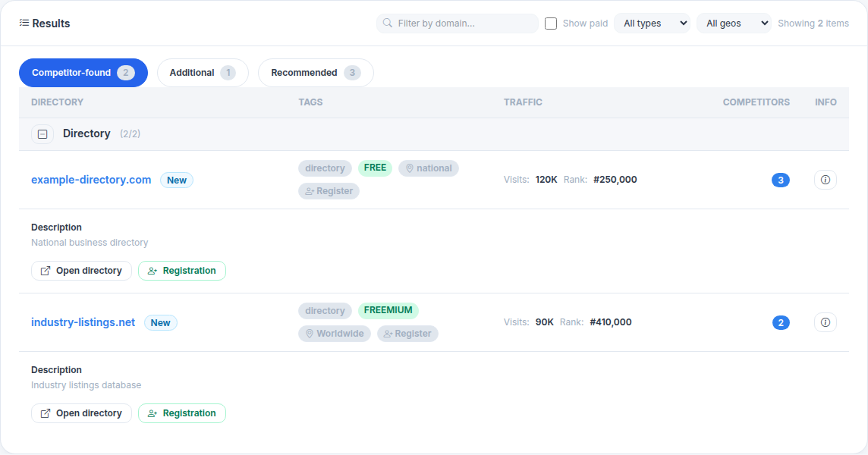Click the COMPETITORS badge showing 3

pos(781,180)
